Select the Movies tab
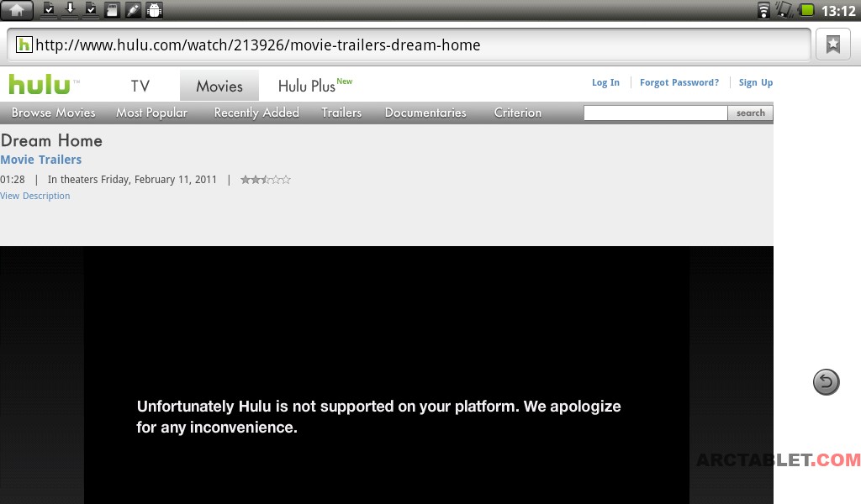 click(219, 86)
